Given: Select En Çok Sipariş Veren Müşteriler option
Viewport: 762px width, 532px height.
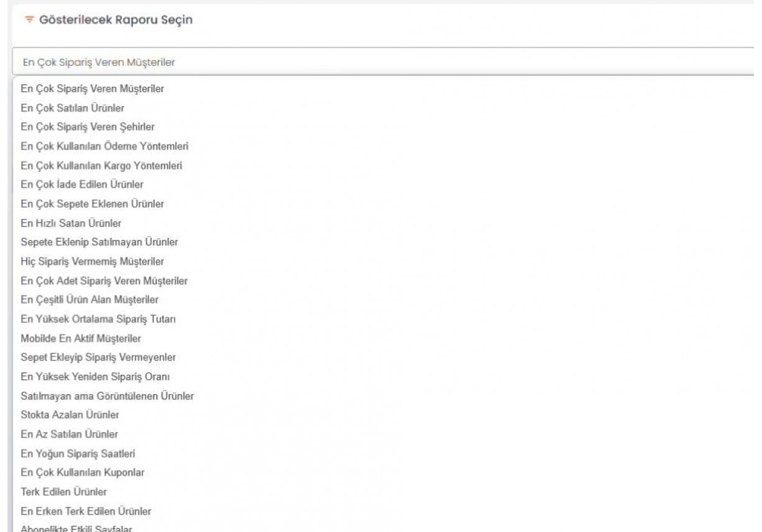Looking at the screenshot, I should click(92, 89).
